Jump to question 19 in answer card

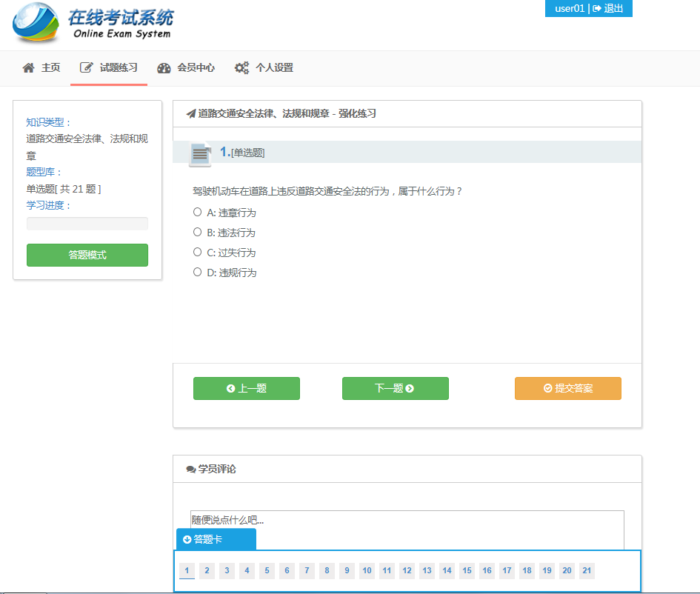pyautogui.click(x=547, y=570)
